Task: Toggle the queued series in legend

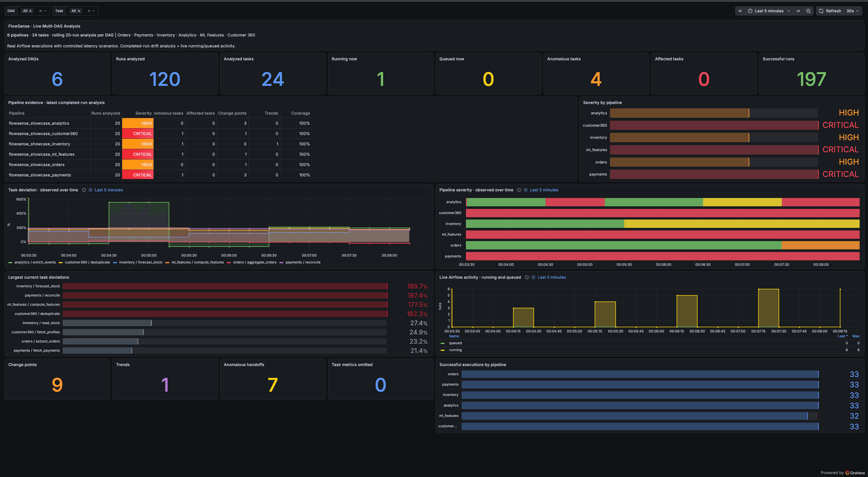Action: click(455, 343)
